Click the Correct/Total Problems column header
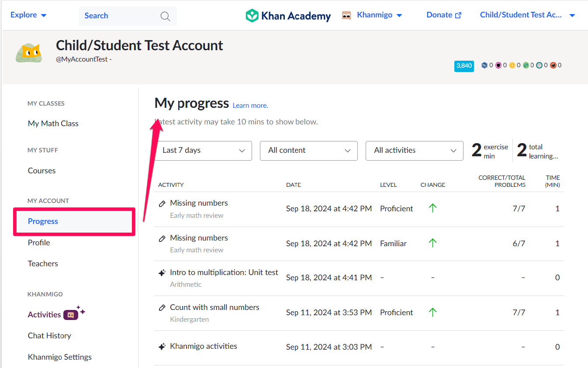The width and height of the screenshot is (588, 368). 502,181
